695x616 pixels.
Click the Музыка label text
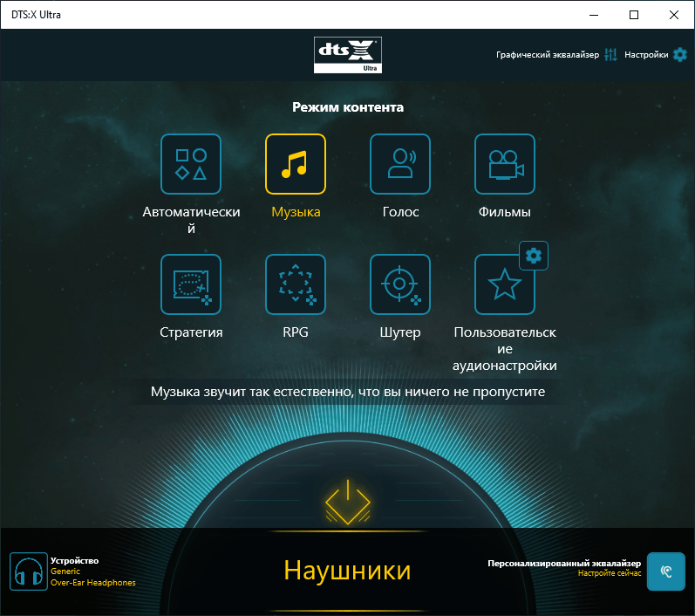pos(296,212)
